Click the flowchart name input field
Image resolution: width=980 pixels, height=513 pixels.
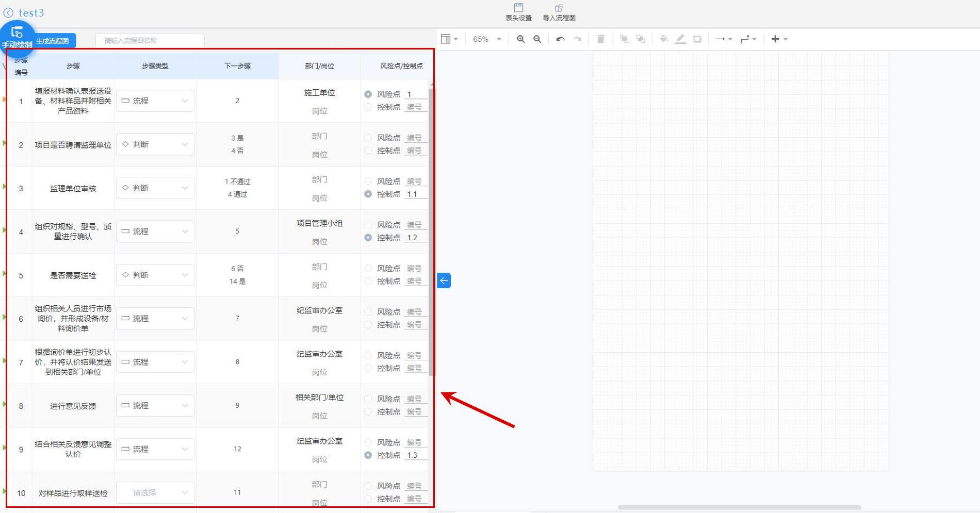click(x=149, y=40)
